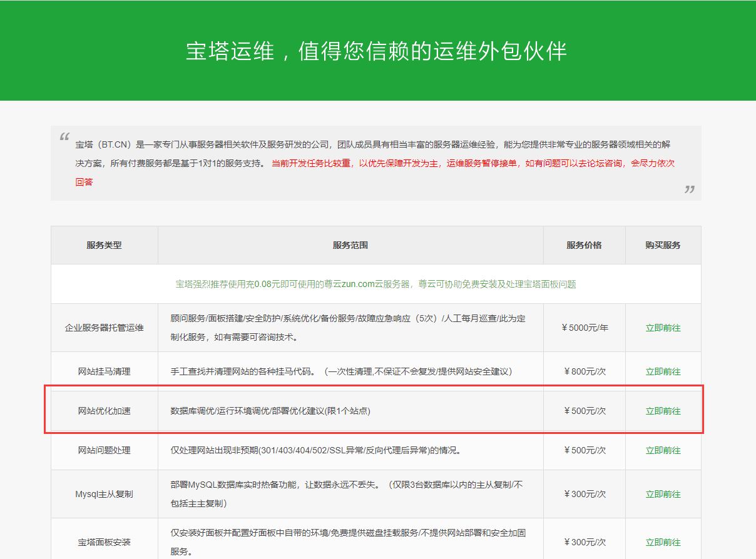Click the 顾问服务/面板搭建 description text
This screenshot has height=559, width=756.
pos(348,328)
